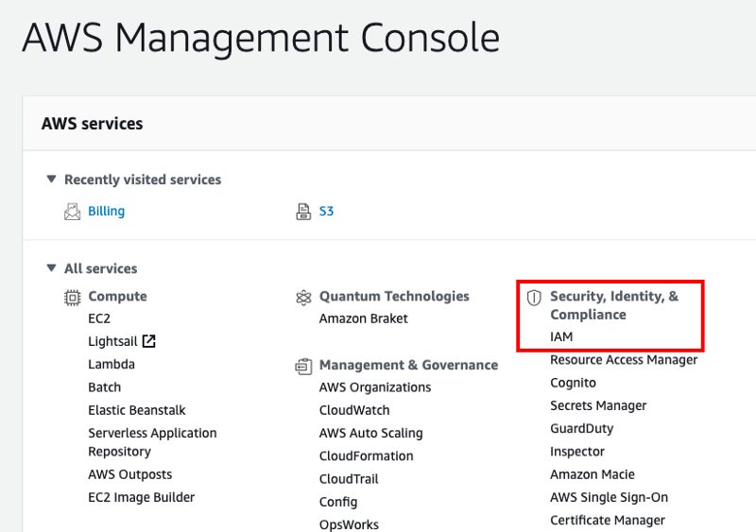The image size is (756, 532).
Task: Open Secrets Manager
Action: (x=598, y=405)
